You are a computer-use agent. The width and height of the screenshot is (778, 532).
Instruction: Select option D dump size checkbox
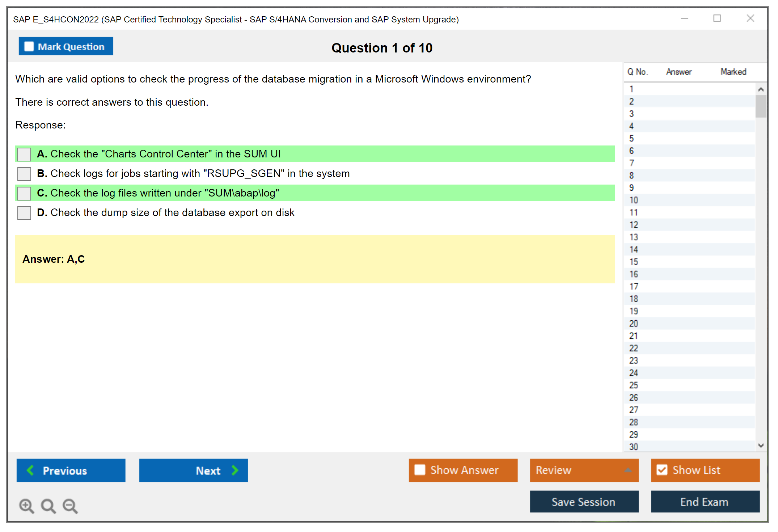click(x=24, y=213)
